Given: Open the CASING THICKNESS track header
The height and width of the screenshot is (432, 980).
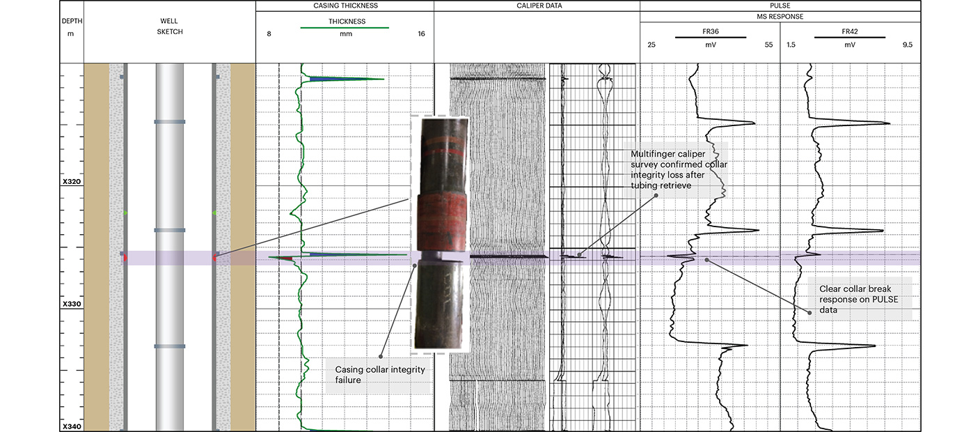Looking at the screenshot, I should point(345,6).
